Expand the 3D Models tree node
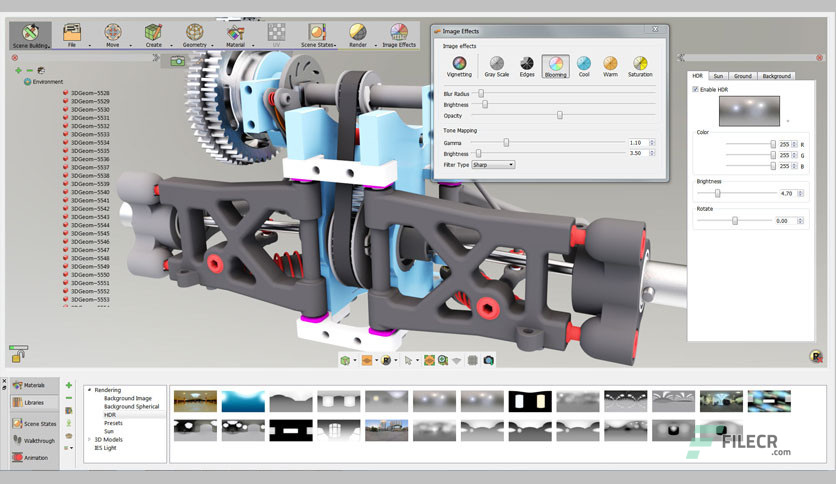The height and width of the screenshot is (484, 836). [90, 439]
